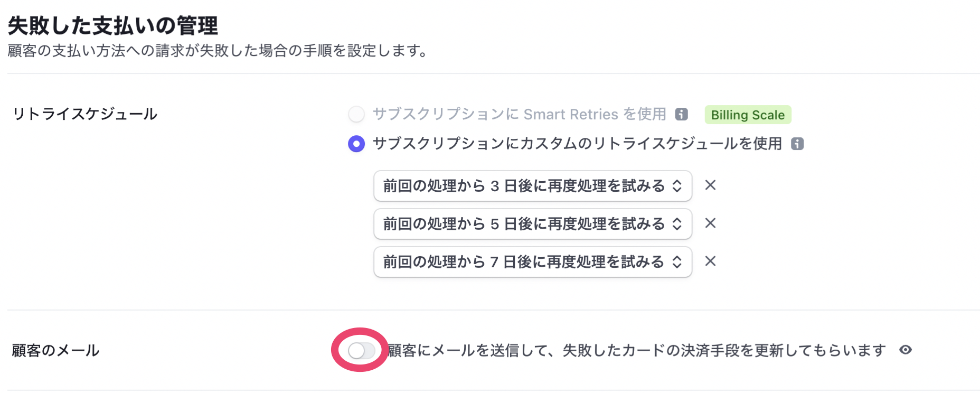This screenshot has width=980, height=393.
Task: Remove the 5-day retry rule with X
Action: 710,223
